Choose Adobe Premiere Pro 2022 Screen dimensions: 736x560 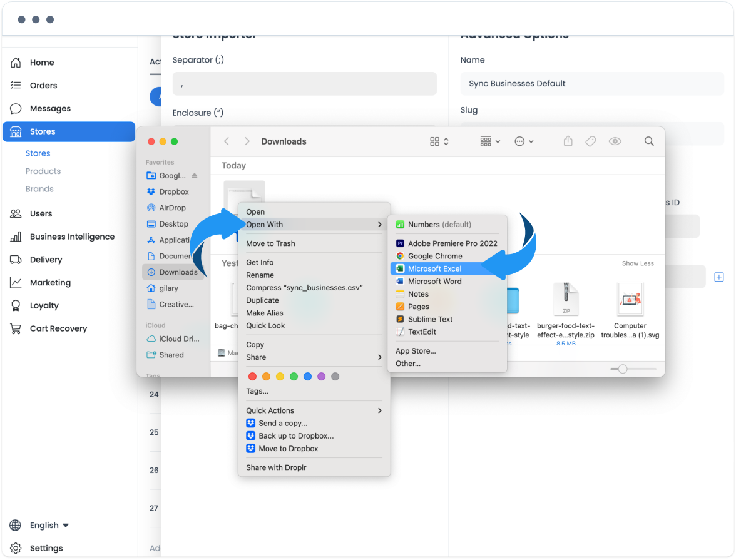click(x=447, y=243)
